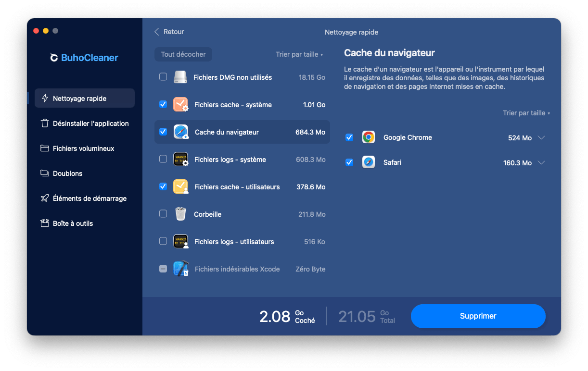Open Désinstaller l'application in sidebar
The width and height of the screenshot is (588, 371).
click(90, 124)
